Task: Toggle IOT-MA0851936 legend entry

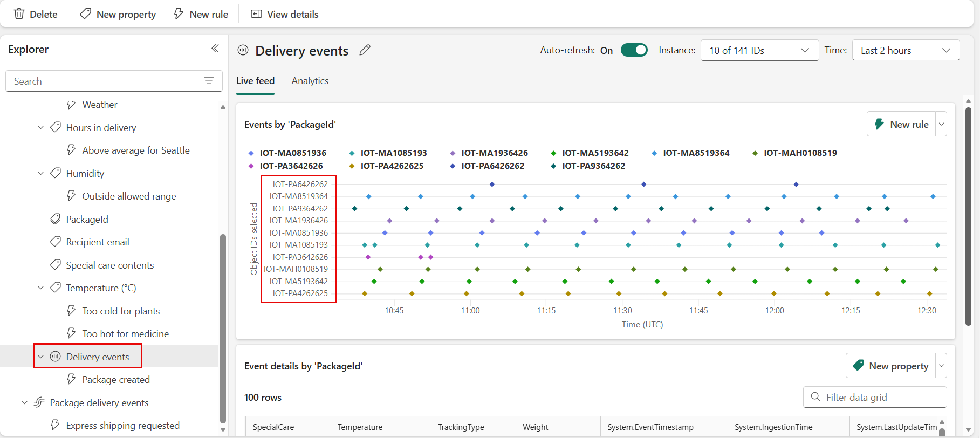Action: click(292, 153)
